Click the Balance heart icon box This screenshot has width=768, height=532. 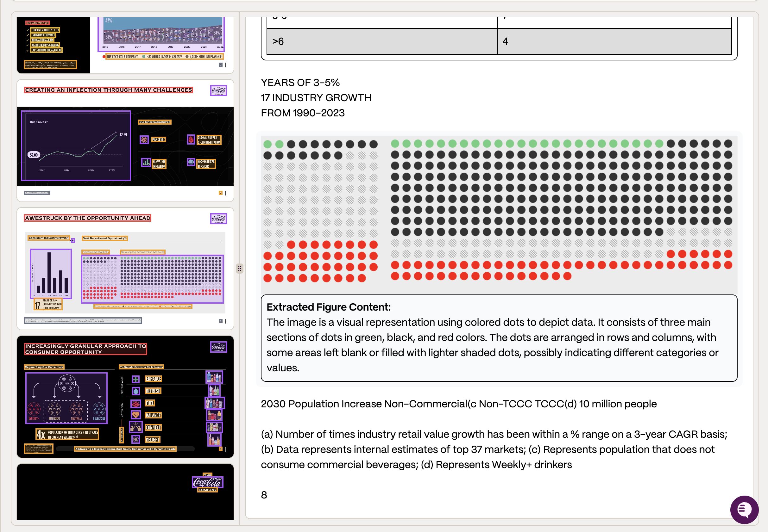(x=135, y=415)
